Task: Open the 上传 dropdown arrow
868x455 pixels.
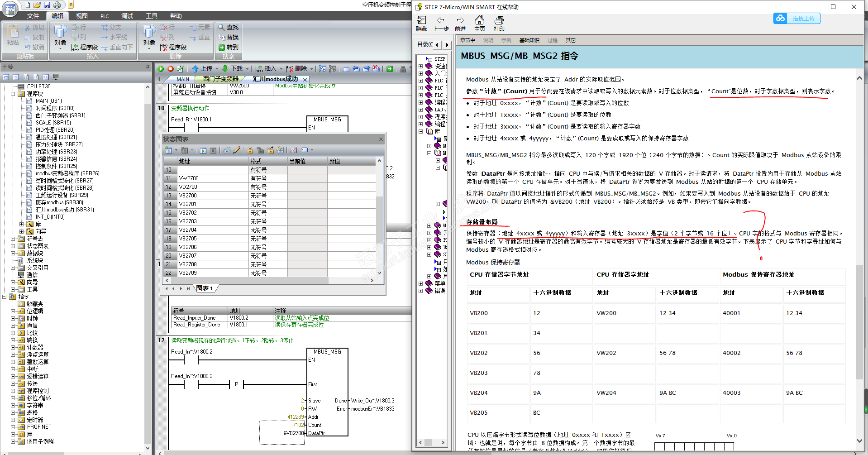Action: click(x=217, y=69)
